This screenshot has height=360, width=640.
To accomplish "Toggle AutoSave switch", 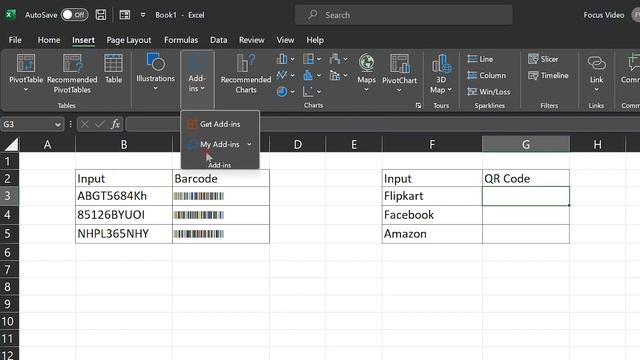I will (74, 15).
